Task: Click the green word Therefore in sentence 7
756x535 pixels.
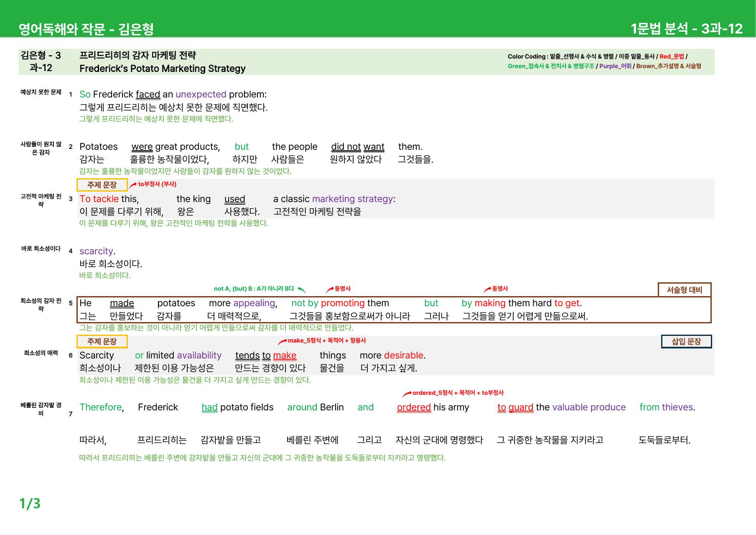Action: pos(101,407)
